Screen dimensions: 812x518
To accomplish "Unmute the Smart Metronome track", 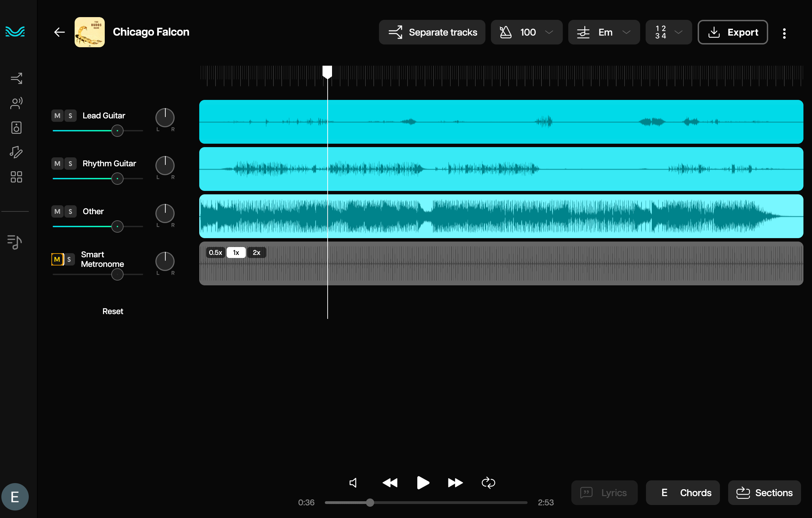I will pos(57,259).
